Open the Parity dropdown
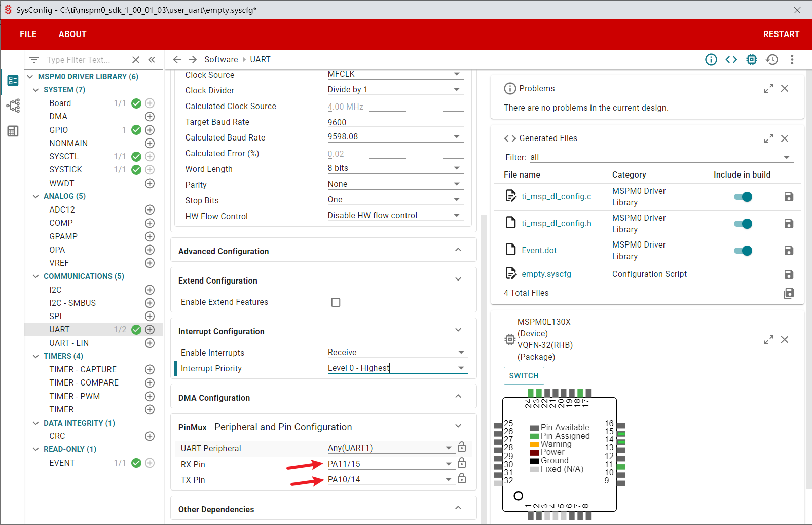Screen dimensions: 812x525 (x=395, y=184)
